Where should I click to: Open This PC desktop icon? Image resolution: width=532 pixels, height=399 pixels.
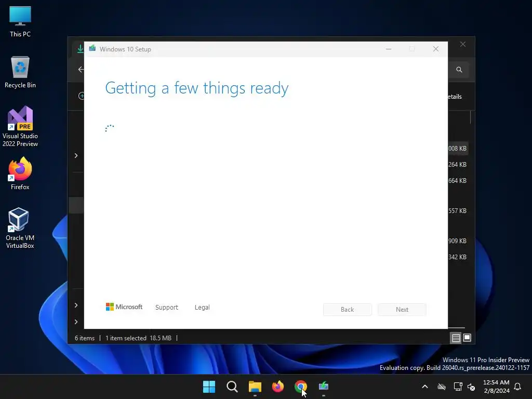tap(20, 21)
